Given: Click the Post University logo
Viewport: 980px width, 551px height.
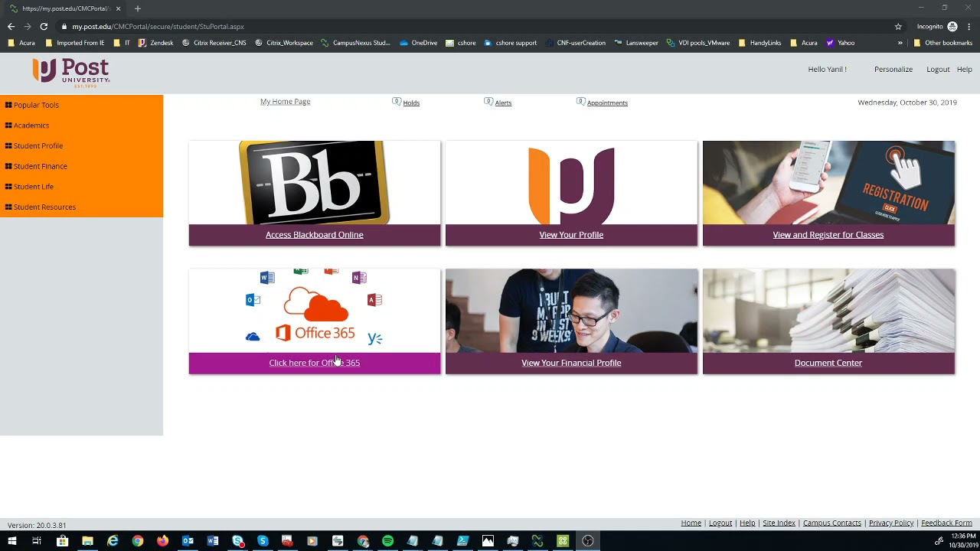Looking at the screenshot, I should [71, 73].
